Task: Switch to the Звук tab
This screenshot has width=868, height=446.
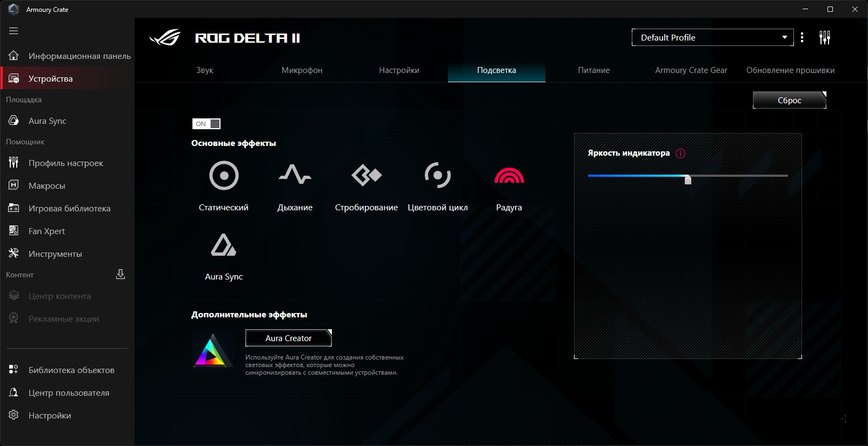Action: click(205, 70)
